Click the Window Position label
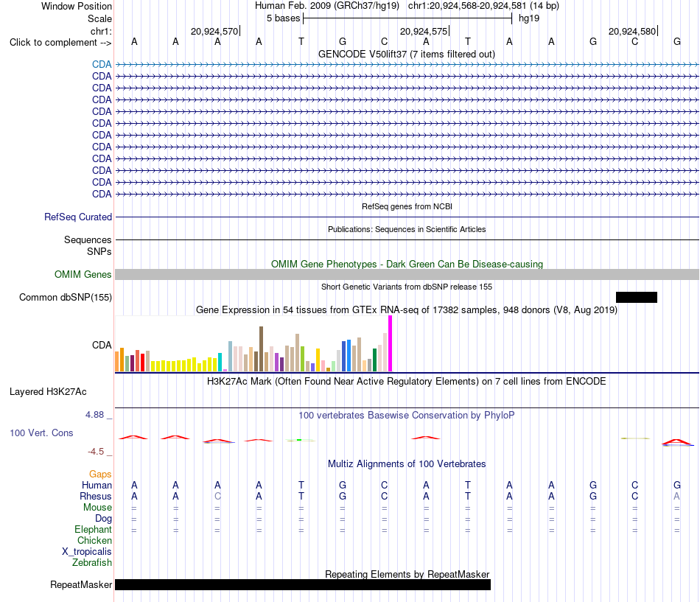This screenshot has height=602, width=700. pos(77,6)
